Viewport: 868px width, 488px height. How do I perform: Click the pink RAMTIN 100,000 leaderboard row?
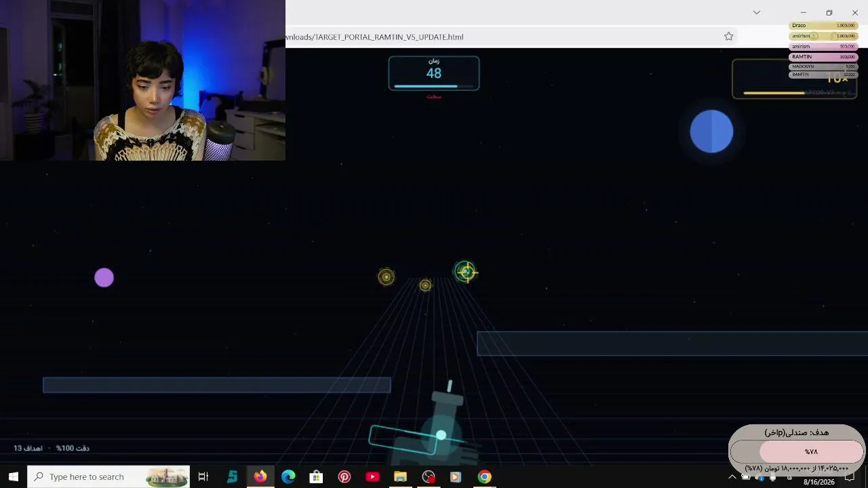click(x=823, y=57)
